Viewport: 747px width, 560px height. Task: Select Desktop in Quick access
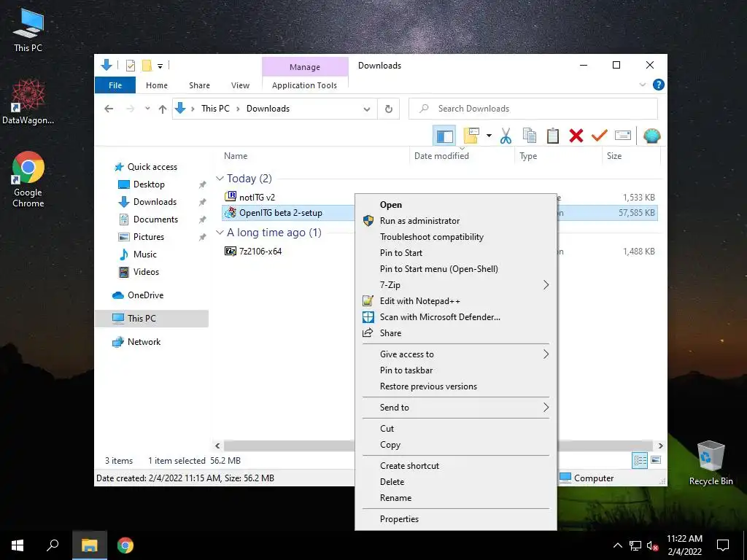(149, 184)
